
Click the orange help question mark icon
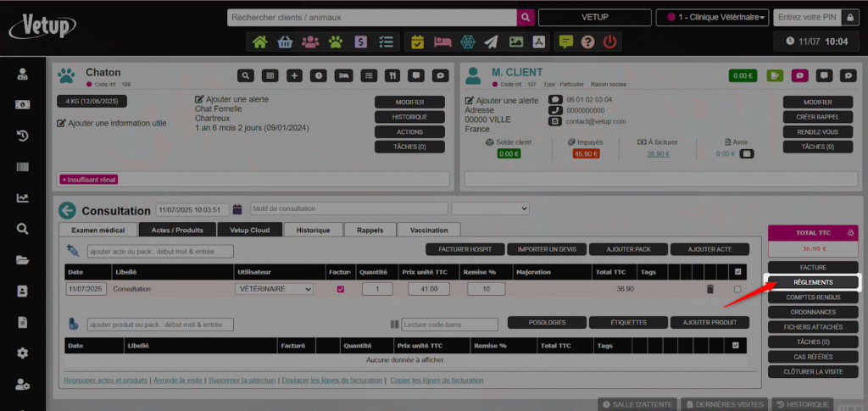tap(587, 42)
